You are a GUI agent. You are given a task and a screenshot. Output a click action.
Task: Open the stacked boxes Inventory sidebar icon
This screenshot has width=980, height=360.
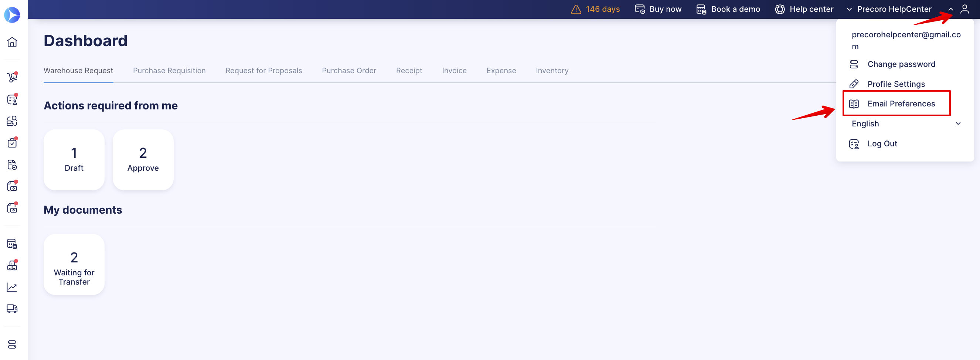pyautogui.click(x=12, y=265)
